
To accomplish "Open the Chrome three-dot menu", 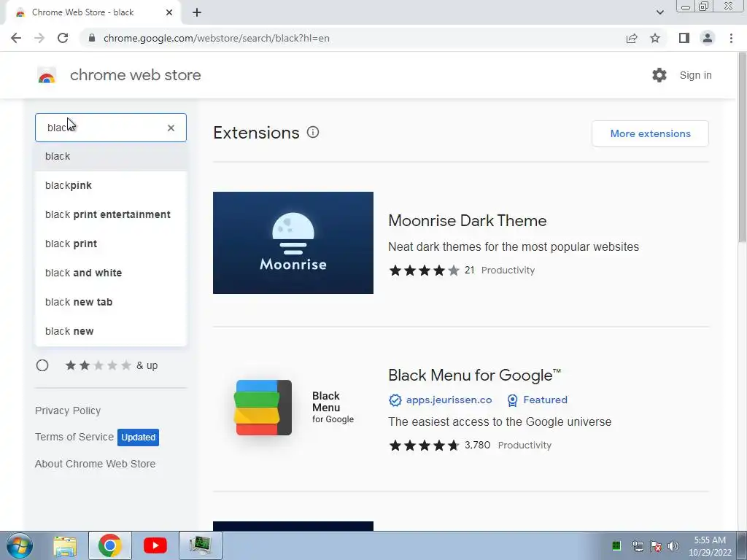I will pos(731,38).
